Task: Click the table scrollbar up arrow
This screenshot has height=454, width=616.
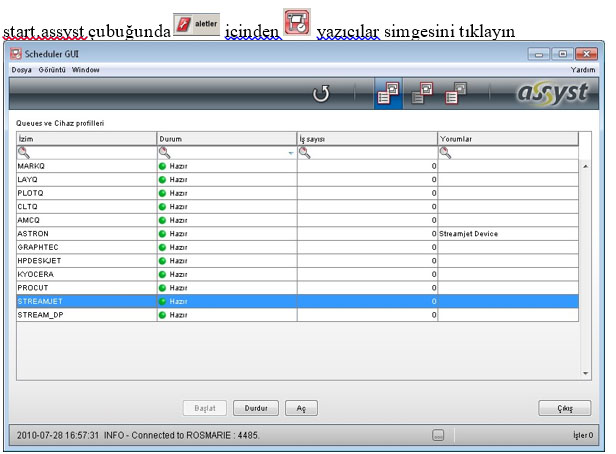Action: [585, 167]
